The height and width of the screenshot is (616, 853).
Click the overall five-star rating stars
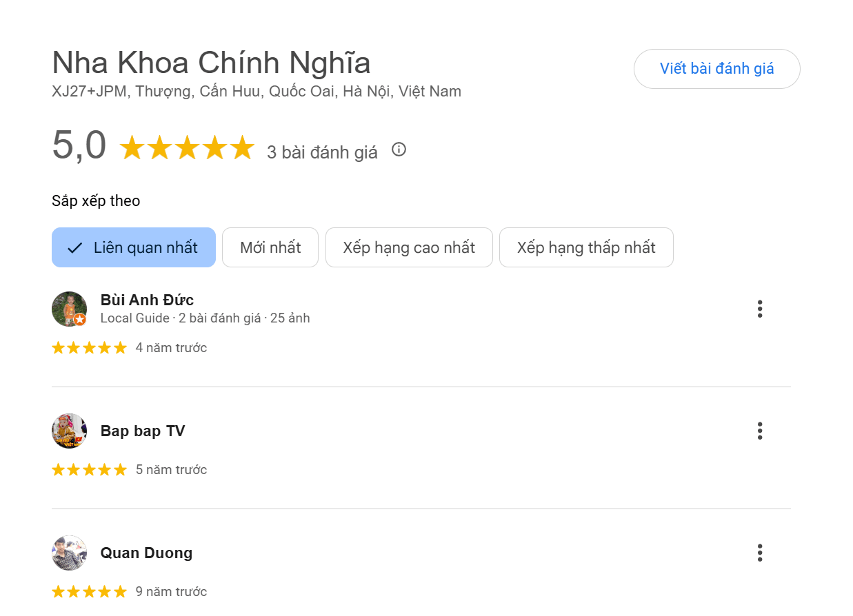click(187, 148)
